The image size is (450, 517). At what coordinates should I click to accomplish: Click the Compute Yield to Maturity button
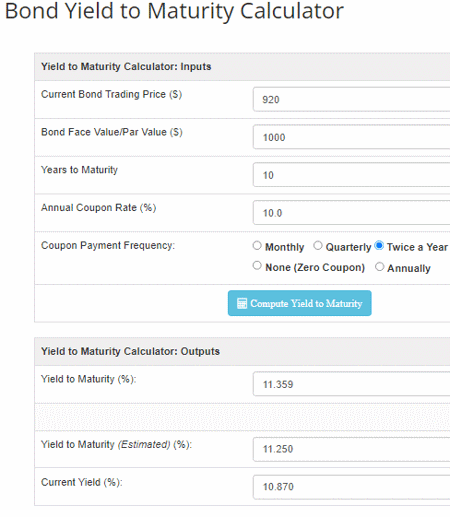tap(299, 303)
